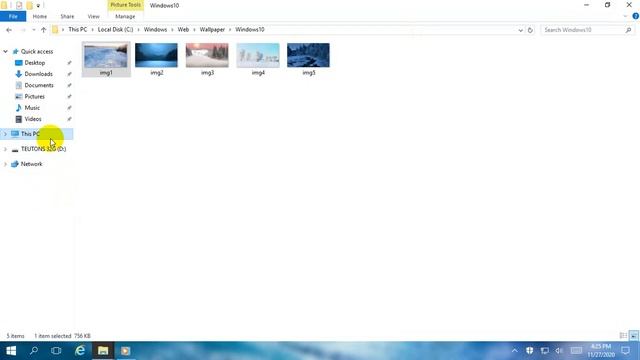Viewport: 640px width, 360px height.
Task: Navigate to Windows breadcrumb folder
Action: [x=155, y=29]
